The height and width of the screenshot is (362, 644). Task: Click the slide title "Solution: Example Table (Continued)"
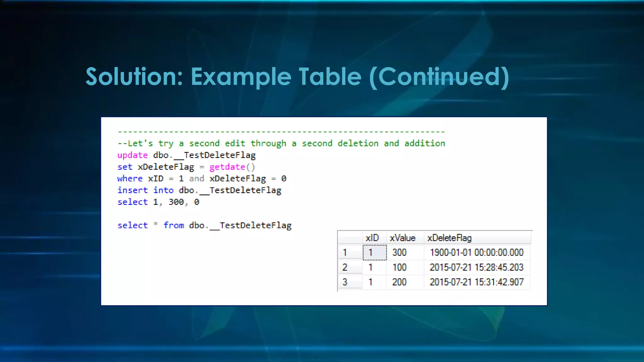point(297,77)
